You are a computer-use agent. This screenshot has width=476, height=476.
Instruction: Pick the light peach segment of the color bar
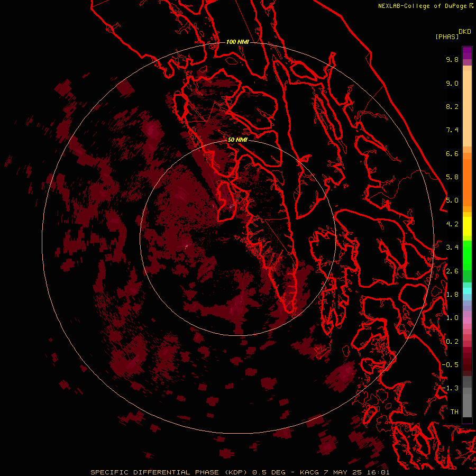467,108
